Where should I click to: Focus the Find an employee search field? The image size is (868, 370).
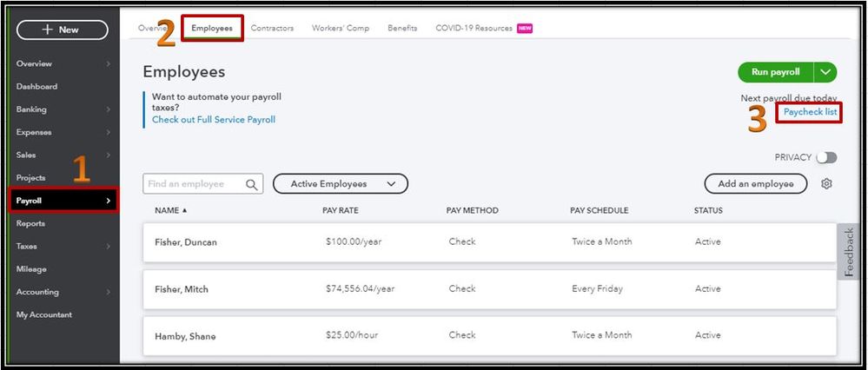[193, 184]
